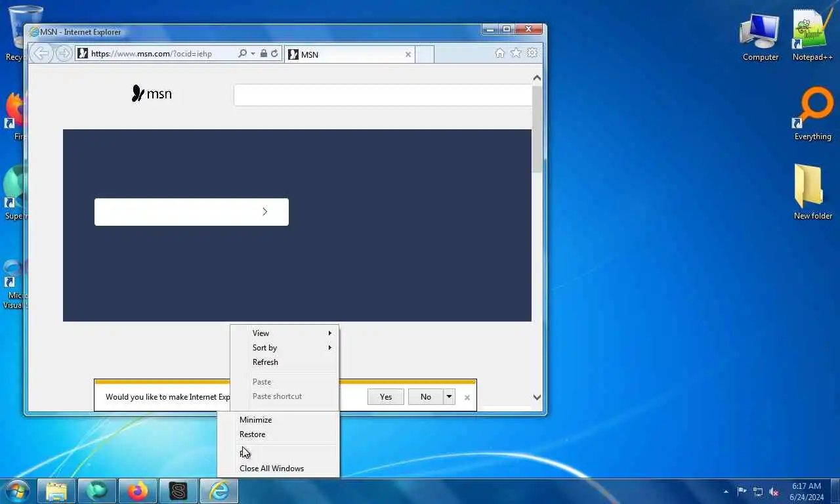
Task: Click the MSN - Internet Explorer window title
Action: click(80, 32)
